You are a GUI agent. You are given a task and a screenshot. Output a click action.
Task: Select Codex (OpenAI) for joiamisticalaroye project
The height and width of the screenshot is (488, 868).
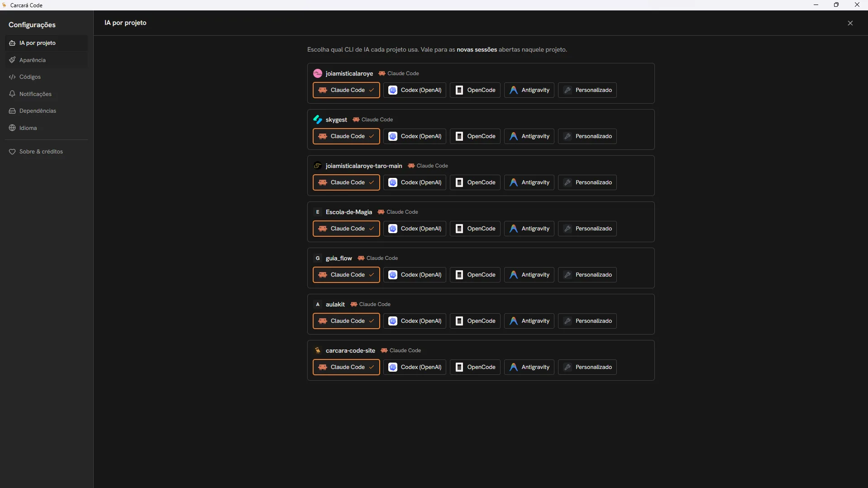pos(415,90)
